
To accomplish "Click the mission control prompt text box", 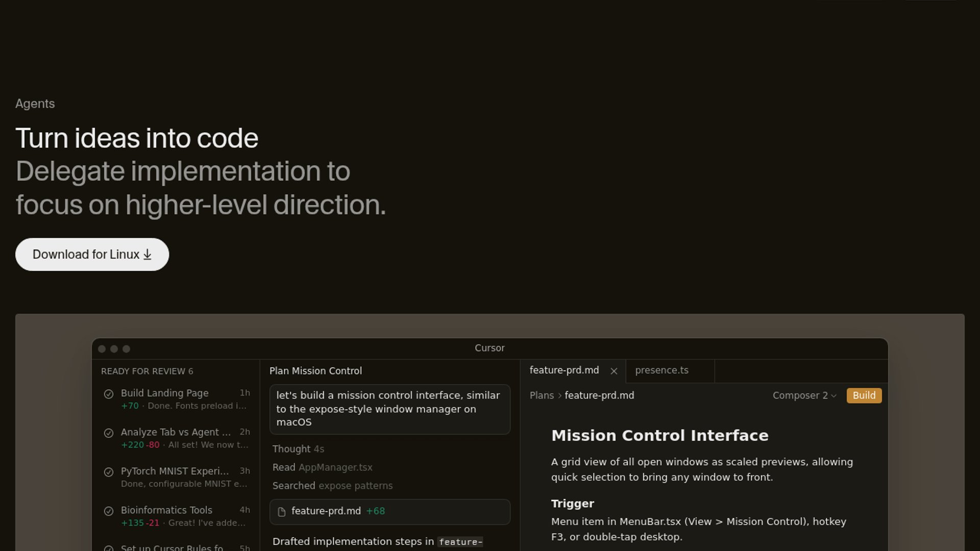I will (x=389, y=409).
